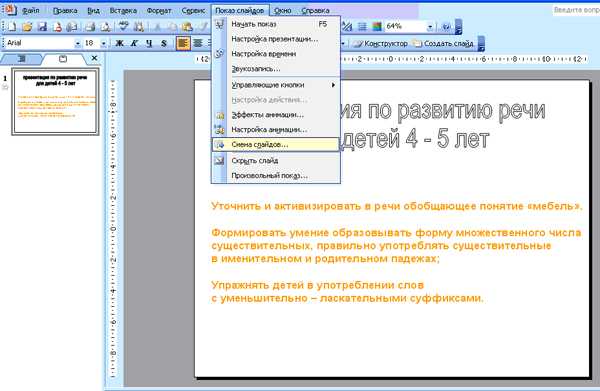Toggle underline Ч formatting
The width and height of the screenshot is (600, 391).
[149, 43]
